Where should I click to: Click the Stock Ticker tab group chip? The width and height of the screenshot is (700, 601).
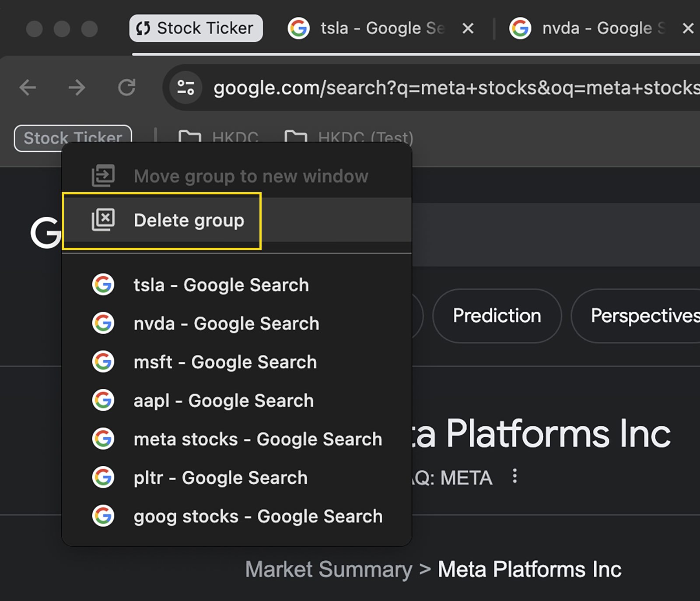click(x=196, y=28)
